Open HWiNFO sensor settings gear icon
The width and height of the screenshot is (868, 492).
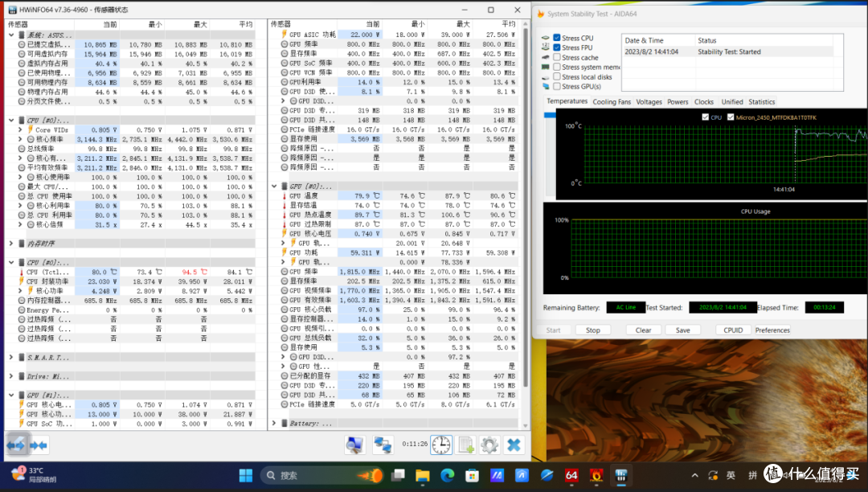(x=489, y=445)
